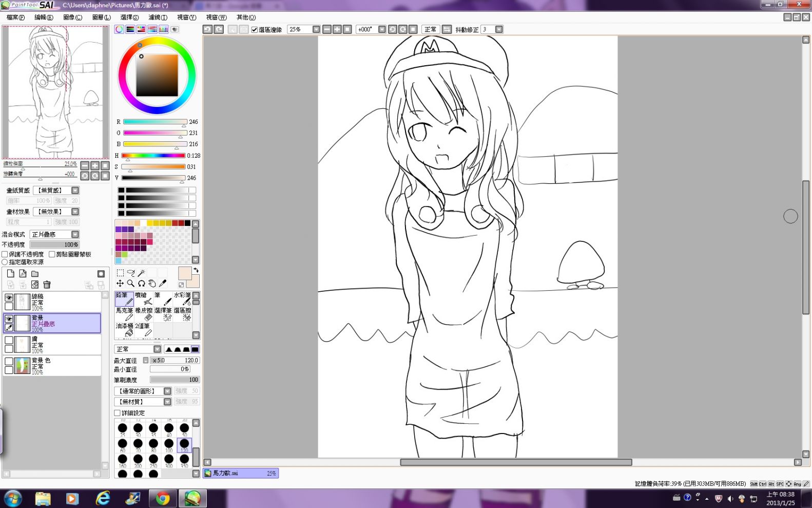812x508 pixels.
Task: Click the undo arrow in toolbar
Action: (x=207, y=29)
